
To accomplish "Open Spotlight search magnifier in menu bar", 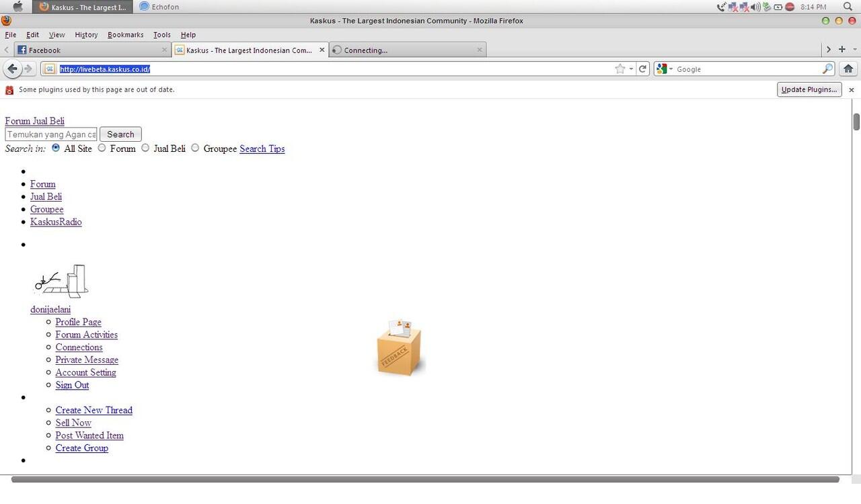I will click(848, 7).
